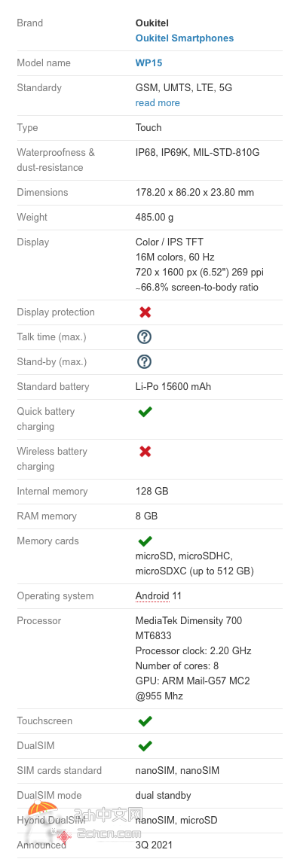Select the MediaTek Dimensity 700 processor text
Image resolution: width=297 pixels, height=868 pixels.
[x=189, y=621]
